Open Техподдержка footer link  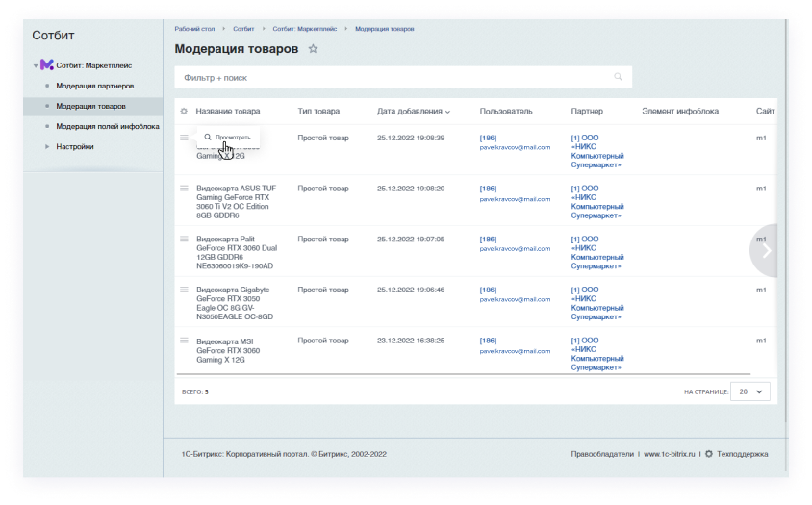[742, 454]
